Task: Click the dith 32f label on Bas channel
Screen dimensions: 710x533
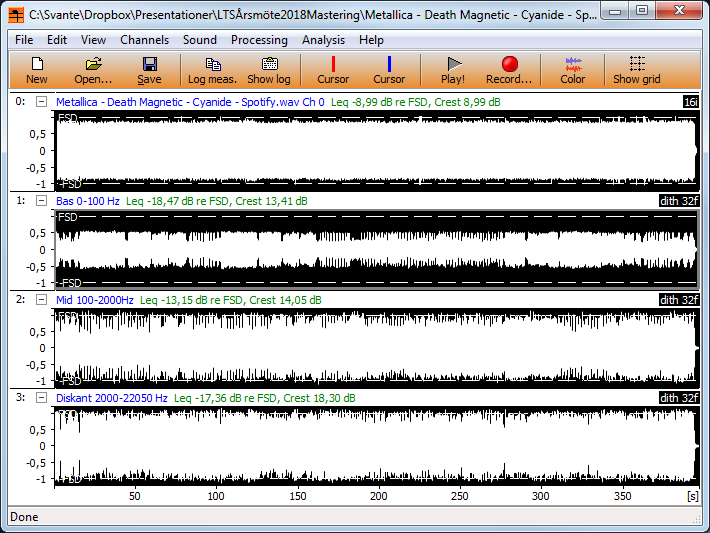Action: [x=679, y=201]
